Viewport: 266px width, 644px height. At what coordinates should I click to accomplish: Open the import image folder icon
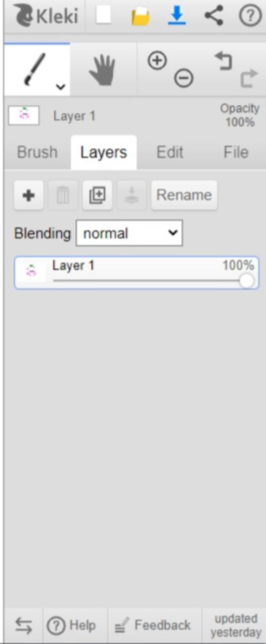click(140, 16)
